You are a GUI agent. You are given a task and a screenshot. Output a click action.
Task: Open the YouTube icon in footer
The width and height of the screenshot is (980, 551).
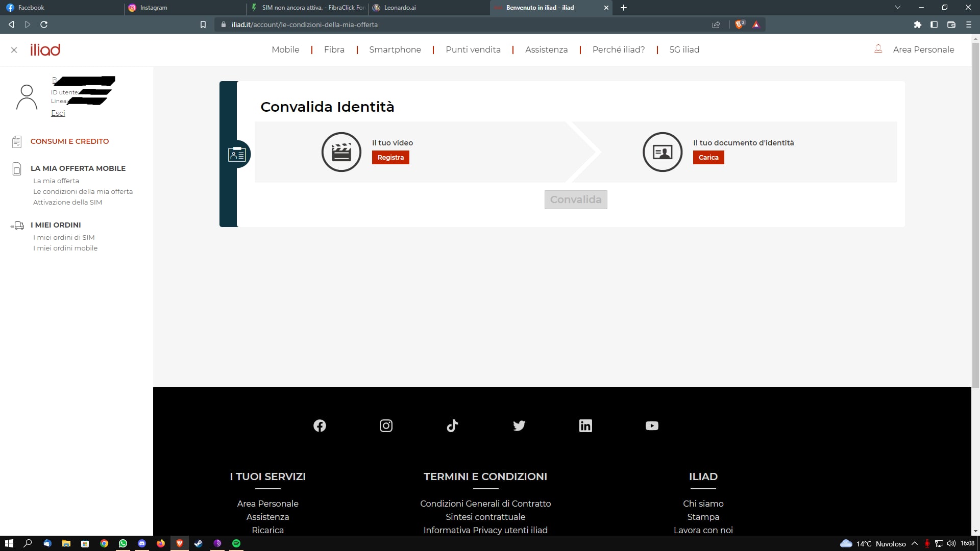click(652, 425)
